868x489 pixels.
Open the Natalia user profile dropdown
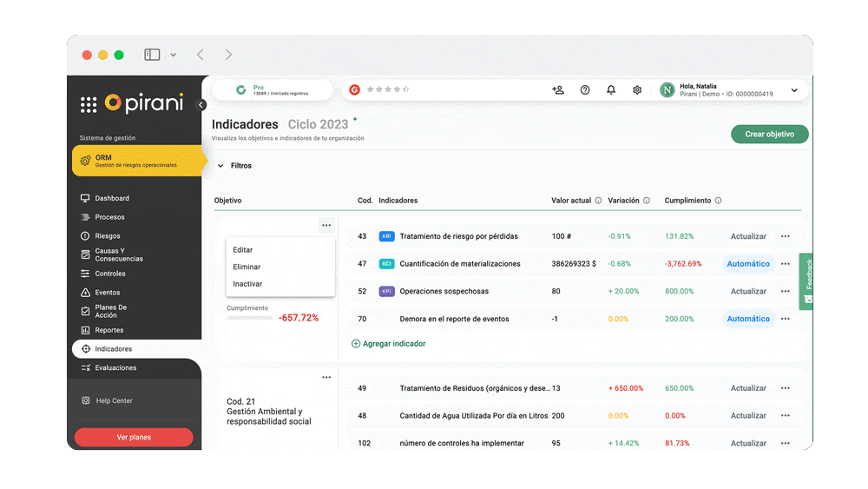(793, 90)
